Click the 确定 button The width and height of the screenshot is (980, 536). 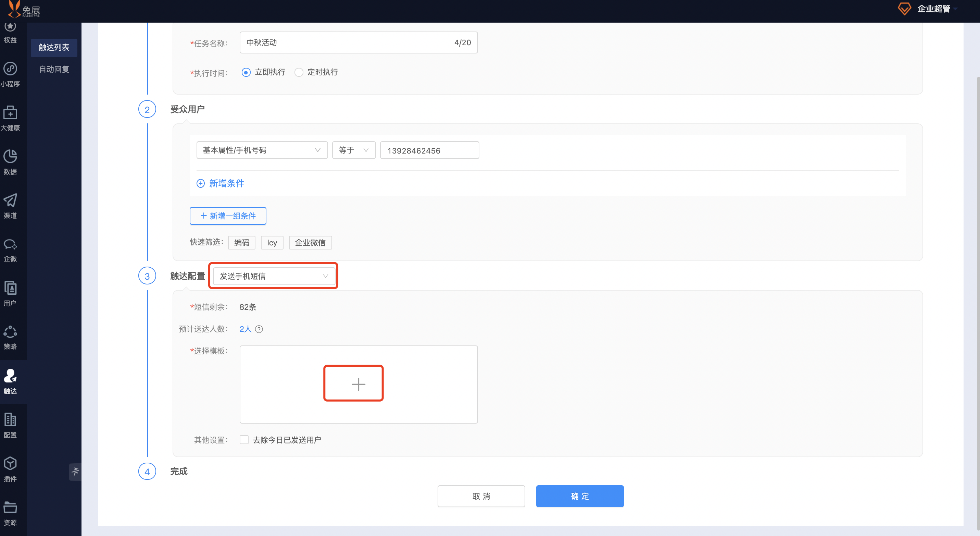tap(580, 496)
